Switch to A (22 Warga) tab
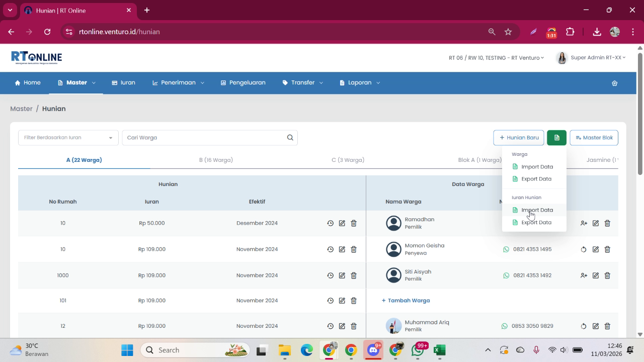 click(84, 160)
